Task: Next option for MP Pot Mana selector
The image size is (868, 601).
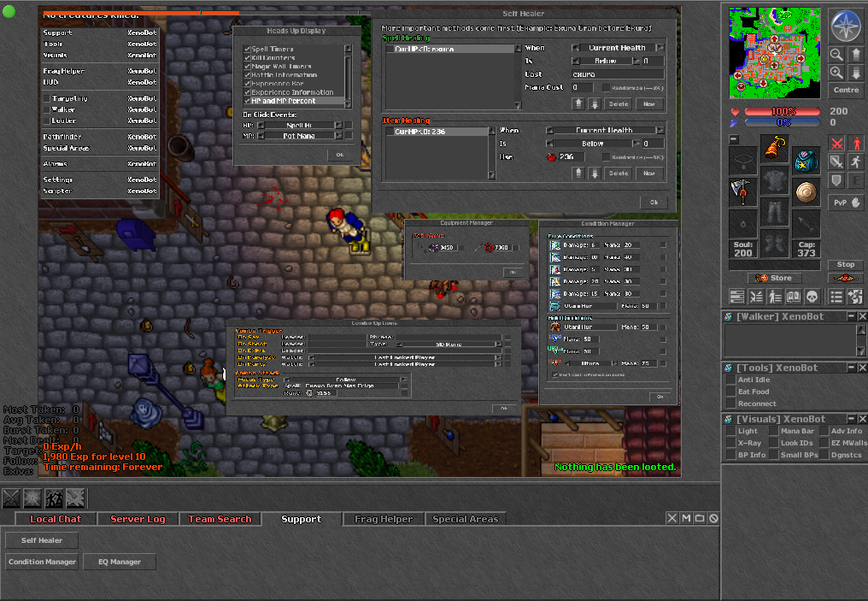Action: [338, 136]
